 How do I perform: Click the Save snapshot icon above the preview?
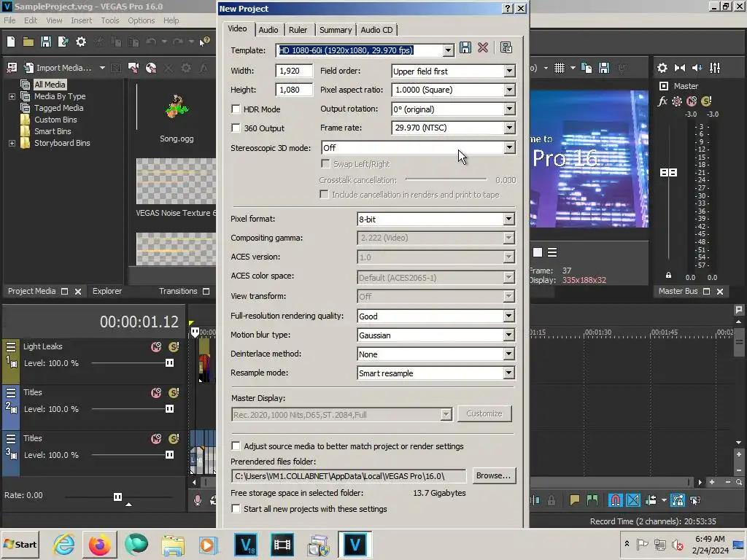point(603,68)
